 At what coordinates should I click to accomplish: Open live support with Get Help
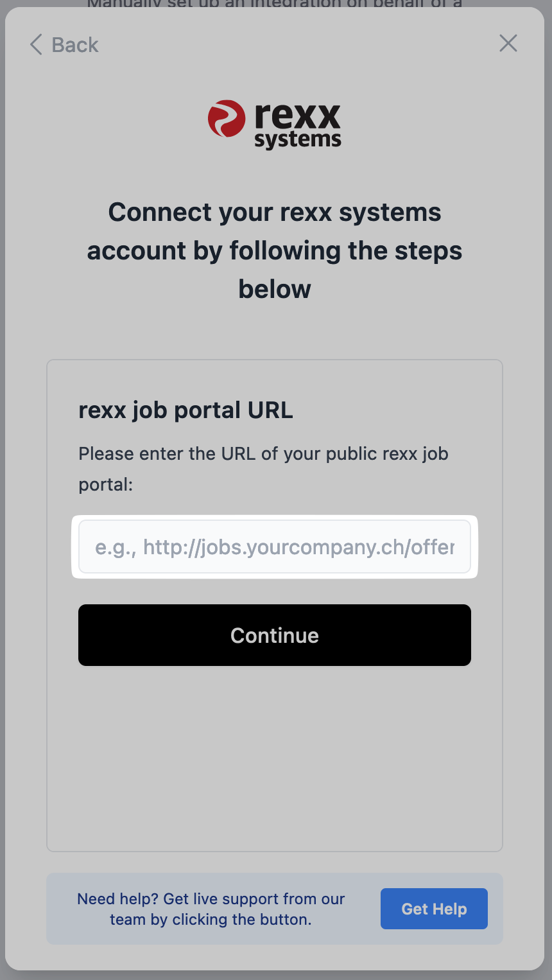click(x=434, y=909)
